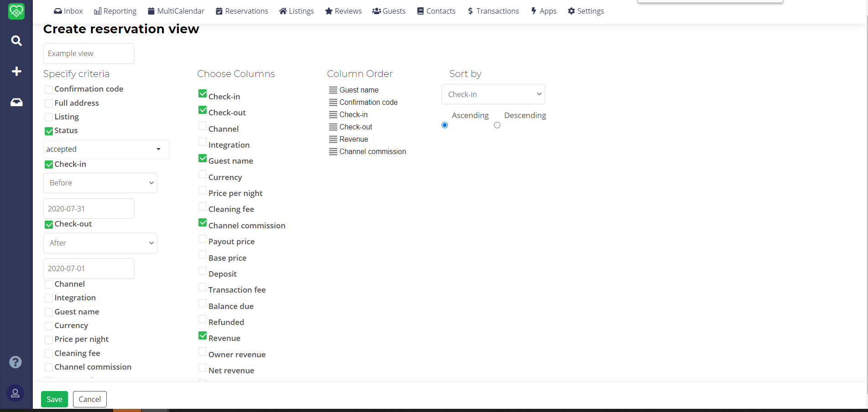The width and height of the screenshot is (868, 412).
Task: Enable Net revenue column checkbox
Action: pos(203,368)
